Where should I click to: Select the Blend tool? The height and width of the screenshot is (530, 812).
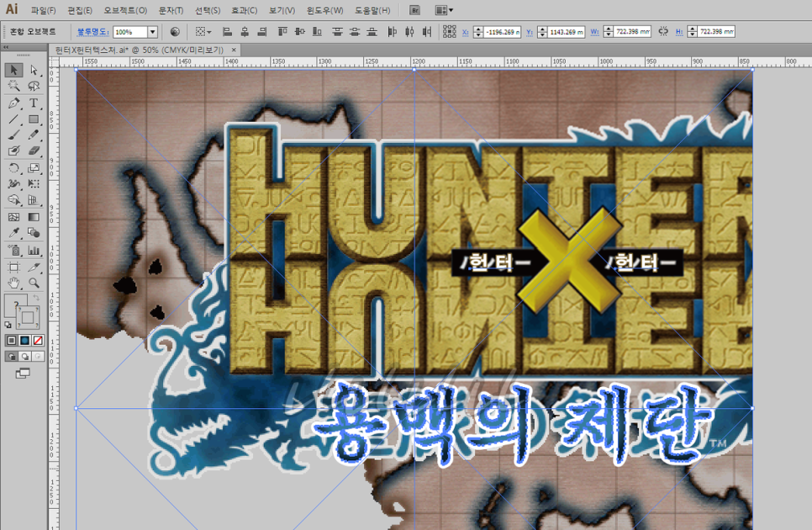[x=34, y=233]
